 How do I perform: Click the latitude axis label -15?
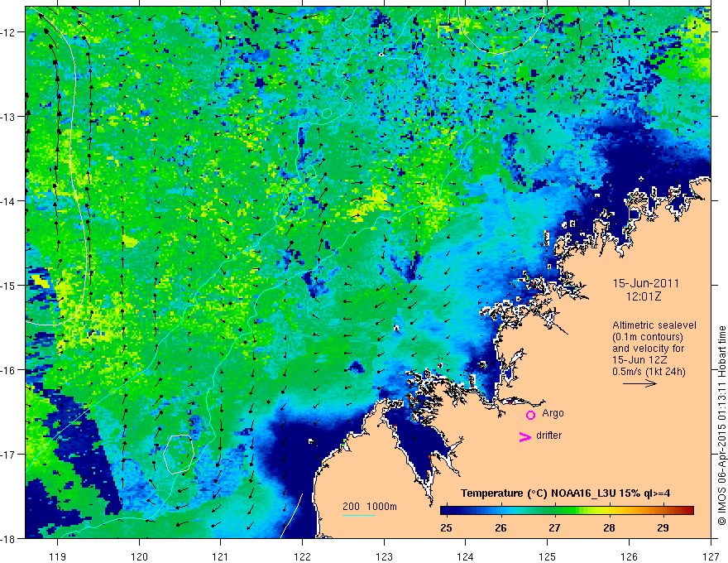coord(8,285)
